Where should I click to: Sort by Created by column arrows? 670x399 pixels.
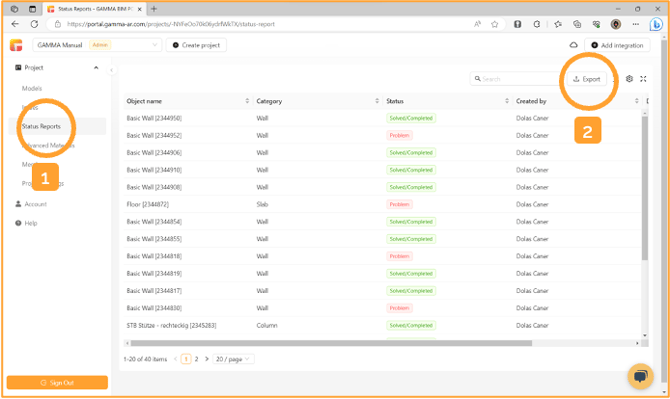[x=637, y=101]
